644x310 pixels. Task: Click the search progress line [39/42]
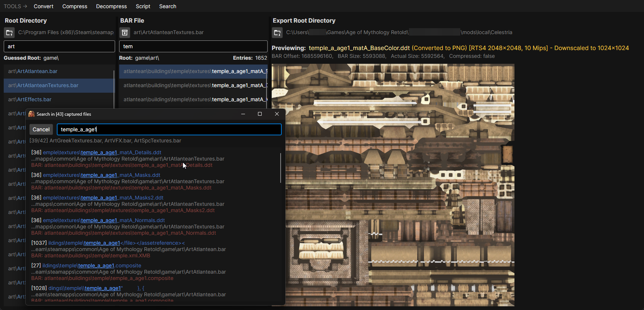[105, 141]
